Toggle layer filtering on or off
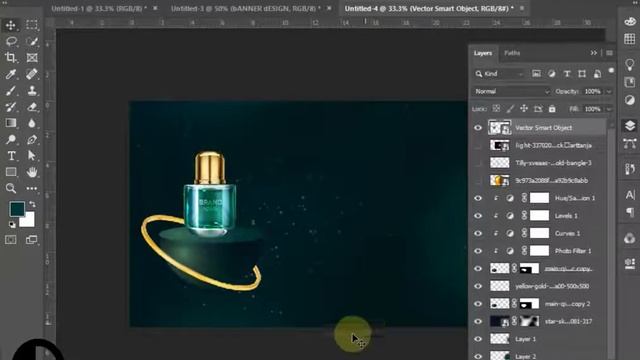This screenshot has height=360, width=640. 611,71
